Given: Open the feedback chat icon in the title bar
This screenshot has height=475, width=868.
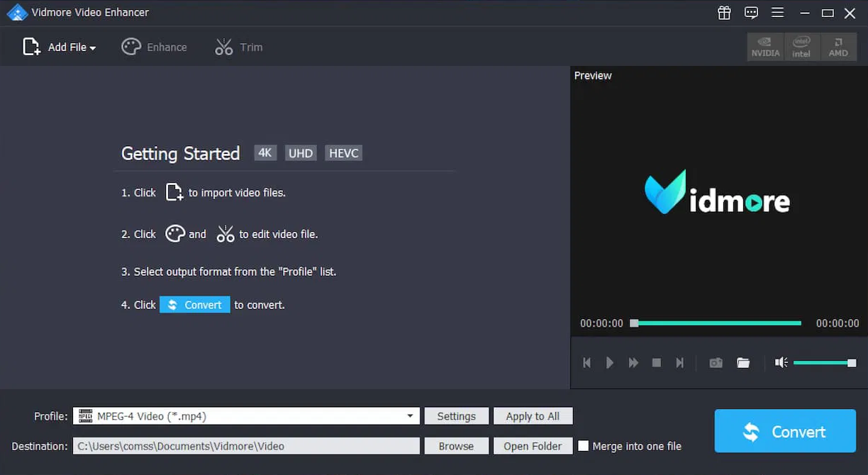Looking at the screenshot, I should click(751, 13).
